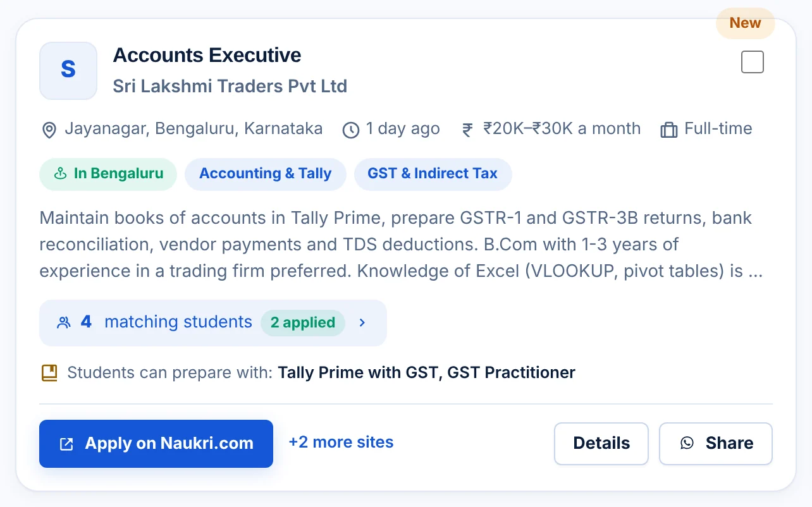This screenshot has width=812, height=507.
Task: Open Sri Lakshmi Traders Pvt Ltd company link
Action: [230, 86]
